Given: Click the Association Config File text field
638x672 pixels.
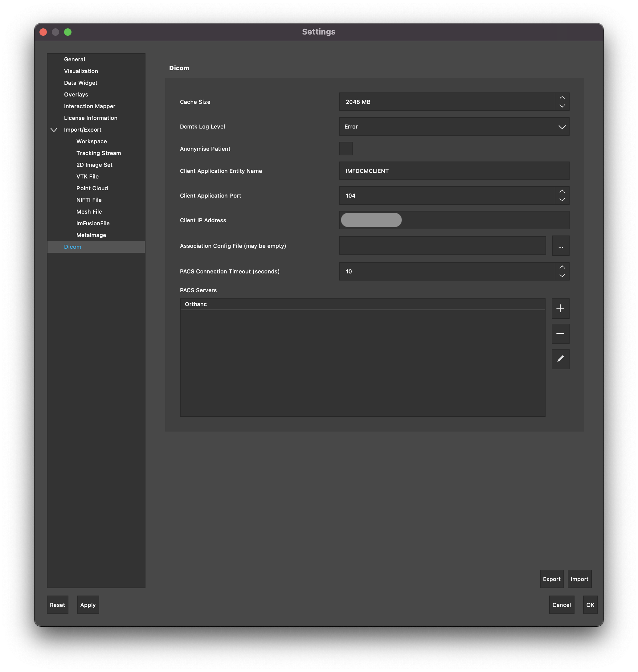Looking at the screenshot, I should click(443, 246).
